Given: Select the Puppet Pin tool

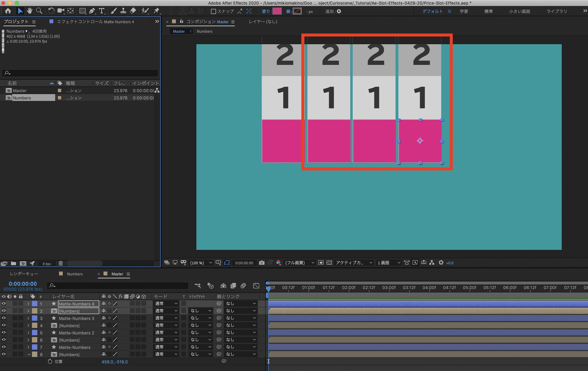Looking at the screenshot, I should 156,11.
